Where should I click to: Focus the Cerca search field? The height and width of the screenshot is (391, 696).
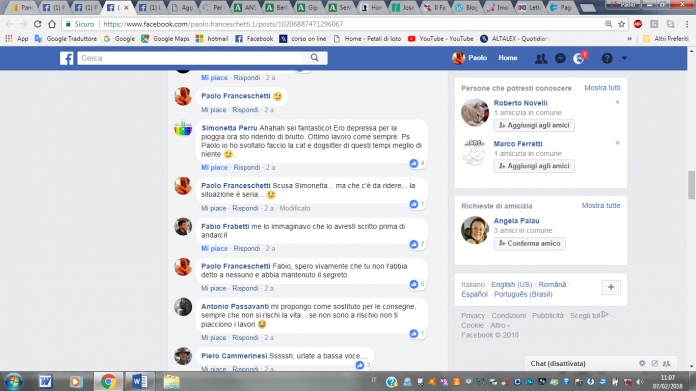[x=190, y=58]
